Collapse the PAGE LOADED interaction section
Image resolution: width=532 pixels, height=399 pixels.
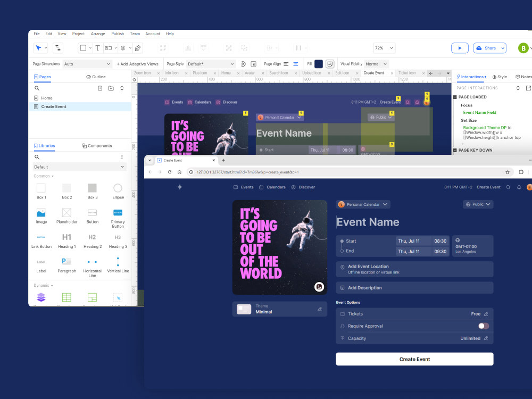455,97
